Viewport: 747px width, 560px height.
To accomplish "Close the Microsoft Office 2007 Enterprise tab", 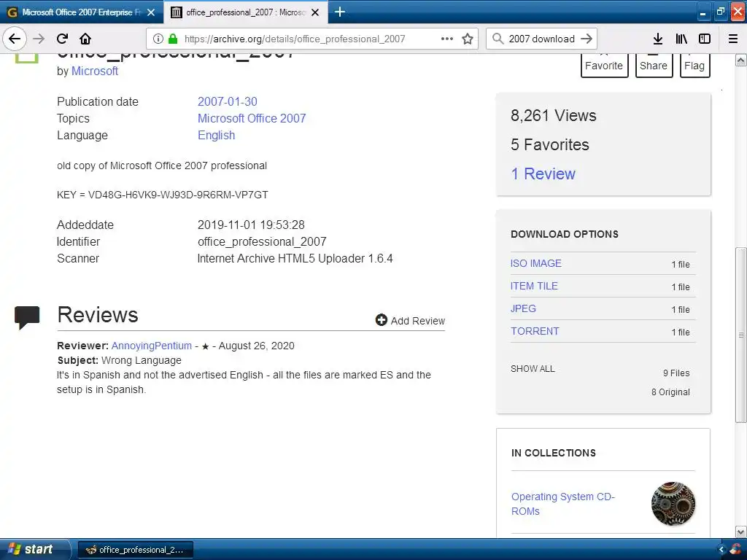I will coord(151,12).
